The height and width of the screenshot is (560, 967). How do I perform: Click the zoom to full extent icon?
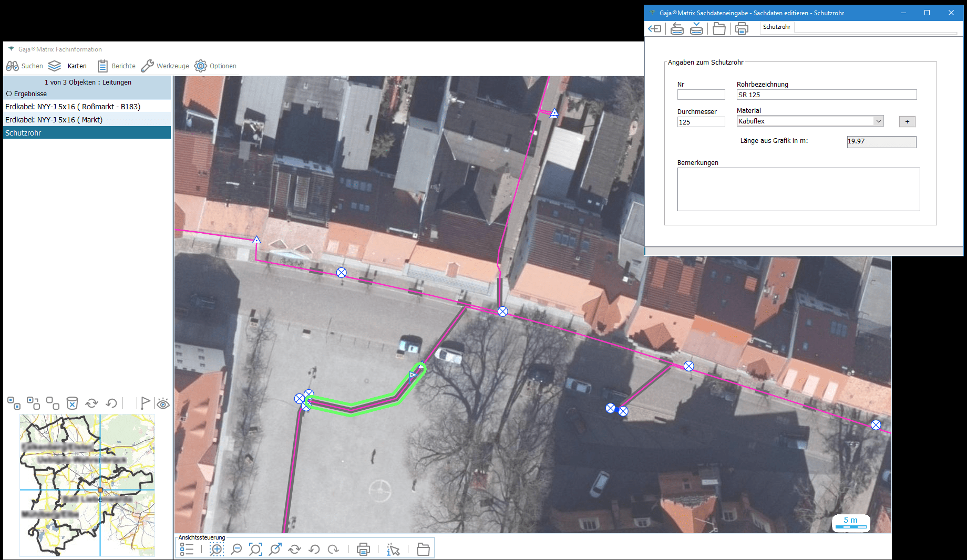click(x=255, y=549)
